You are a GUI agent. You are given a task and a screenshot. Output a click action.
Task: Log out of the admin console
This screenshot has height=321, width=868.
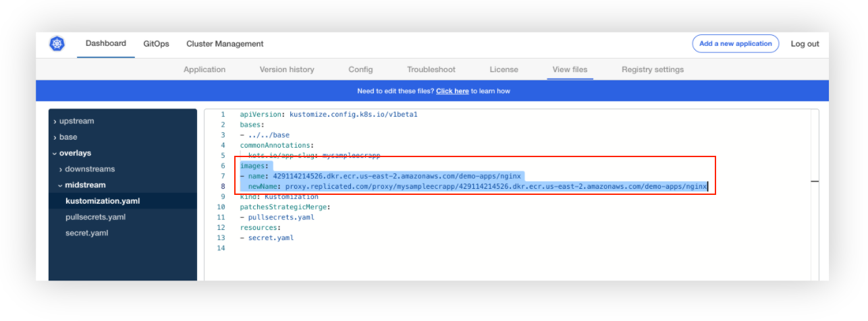click(x=805, y=44)
